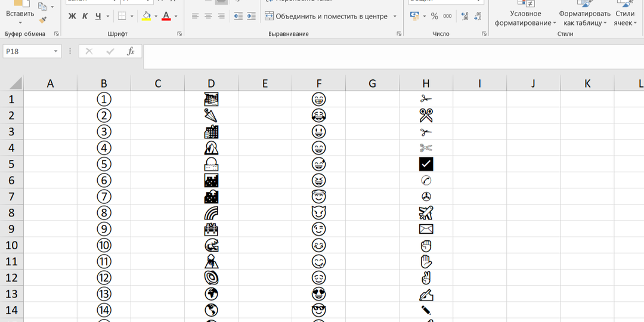The image size is (644, 322).
Task: Click the increase indent icon
Action: point(252,17)
